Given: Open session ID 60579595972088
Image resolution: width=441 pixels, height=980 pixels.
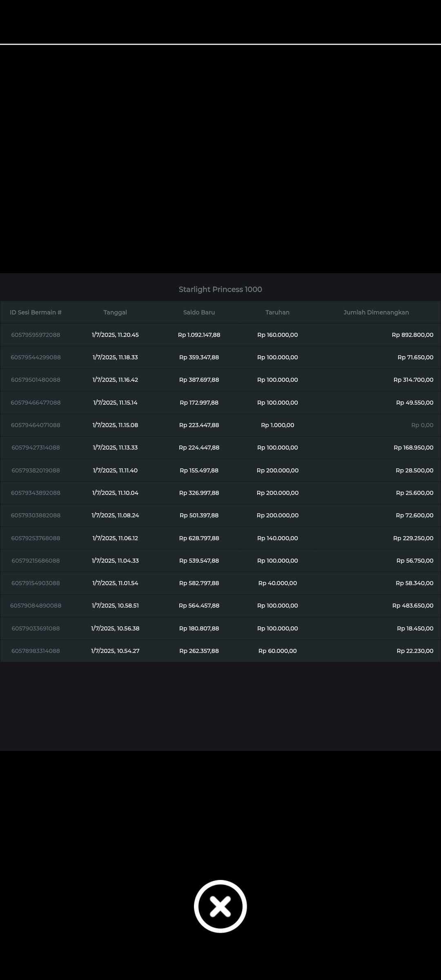Looking at the screenshot, I should pos(36,335).
